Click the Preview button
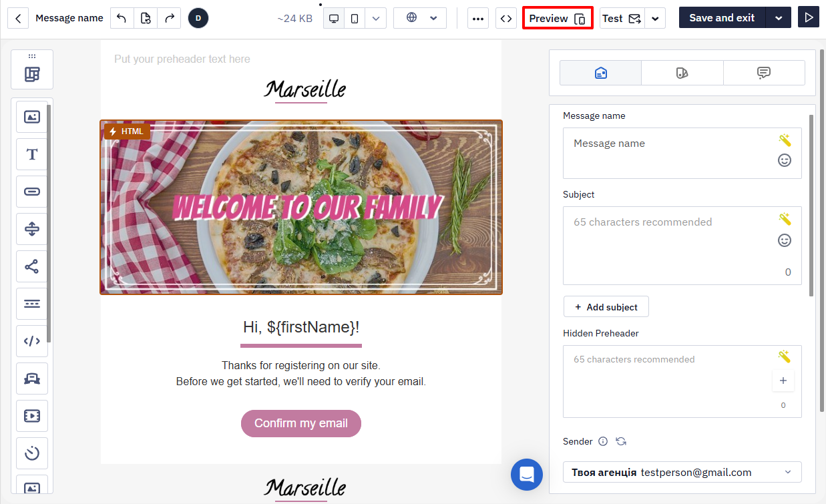826x504 pixels. 558,18
